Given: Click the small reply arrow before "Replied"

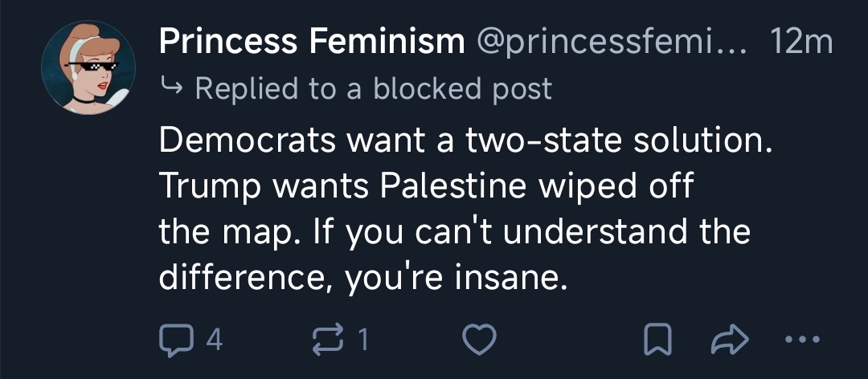Looking at the screenshot, I should [171, 88].
